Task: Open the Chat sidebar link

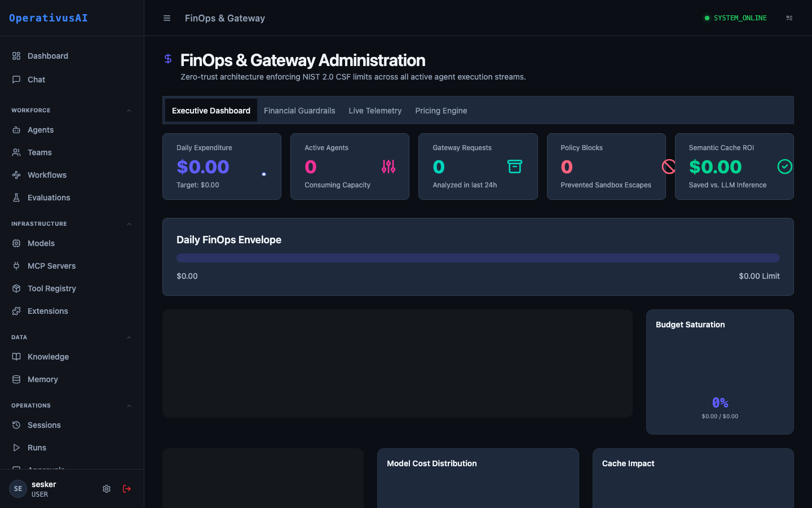Action: (72, 80)
